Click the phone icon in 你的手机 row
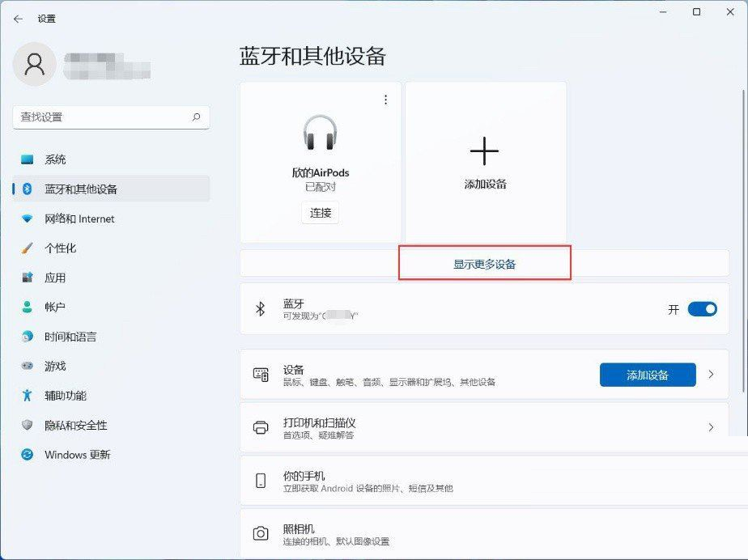Screen dimensions: 748x560 pyautogui.click(x=261, y=481)
